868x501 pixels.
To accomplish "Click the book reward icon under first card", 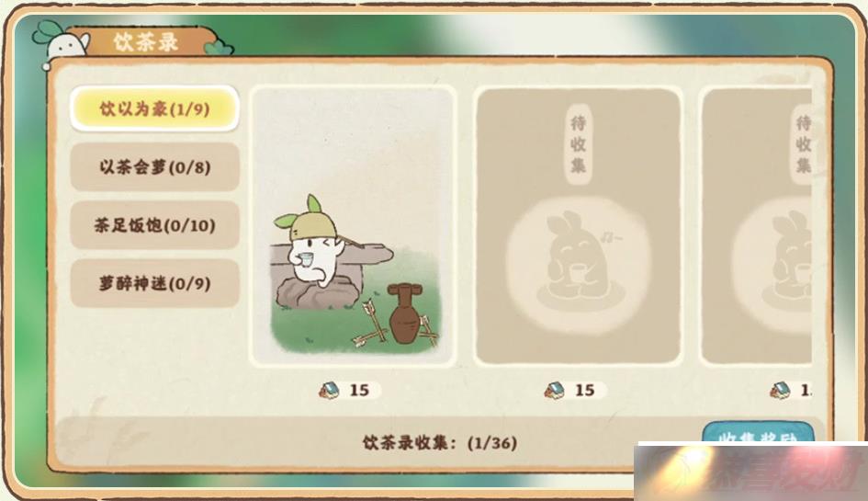I will (331, 390).
